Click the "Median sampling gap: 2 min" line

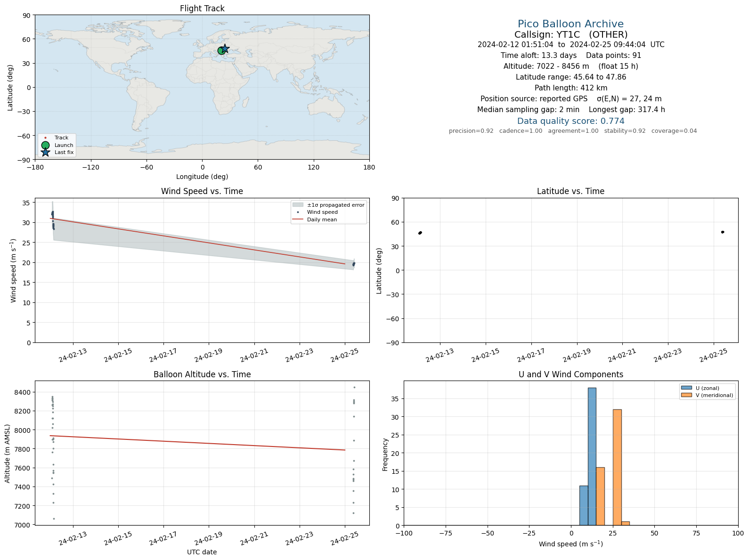click(570, 110)
